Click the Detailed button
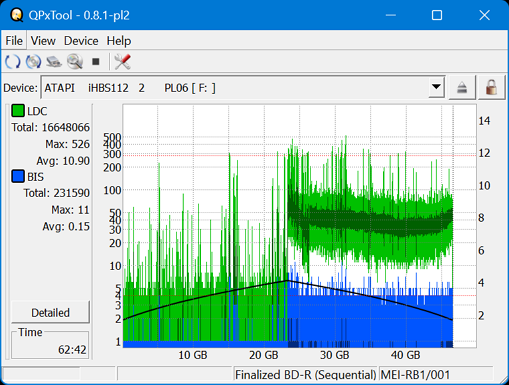509x385 pixels. click(x=50, y=313)
